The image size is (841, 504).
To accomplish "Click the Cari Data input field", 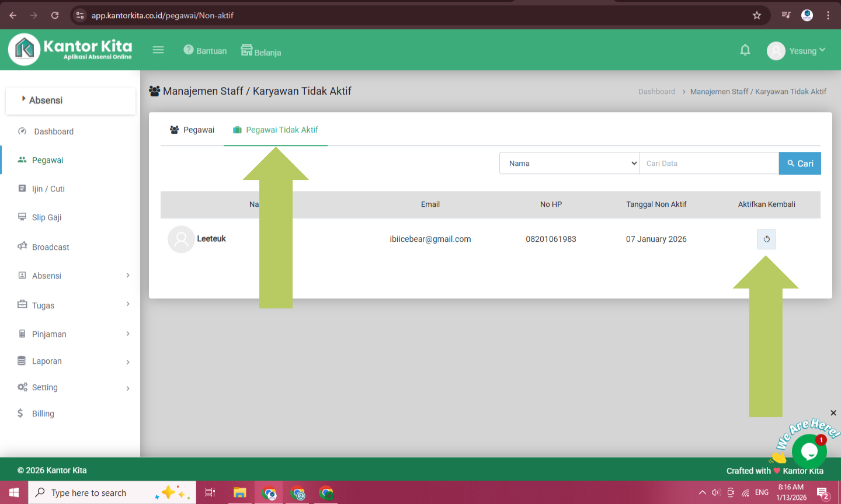I will coord(709,164).
